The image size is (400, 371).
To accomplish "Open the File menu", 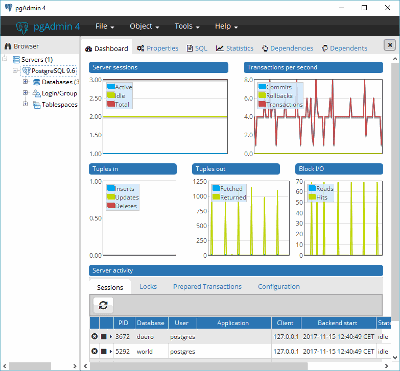I will 105,26.
